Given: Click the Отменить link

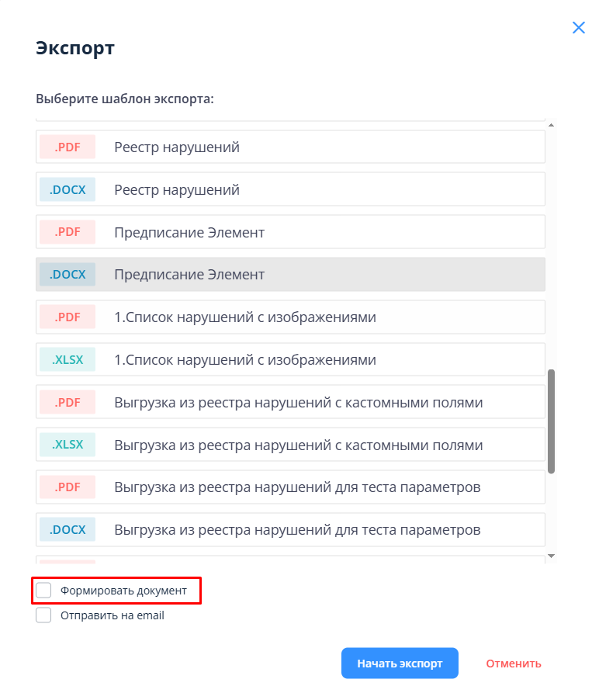Looking at the screenshot, I should (514, 664).
